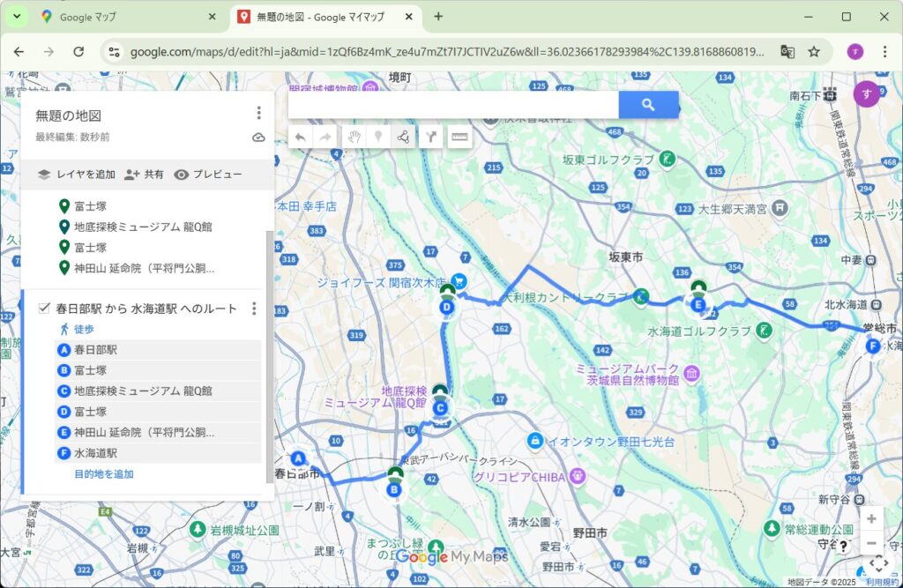Click the address bar URL
Screen dimensions: 903x588
click(447, 52)
